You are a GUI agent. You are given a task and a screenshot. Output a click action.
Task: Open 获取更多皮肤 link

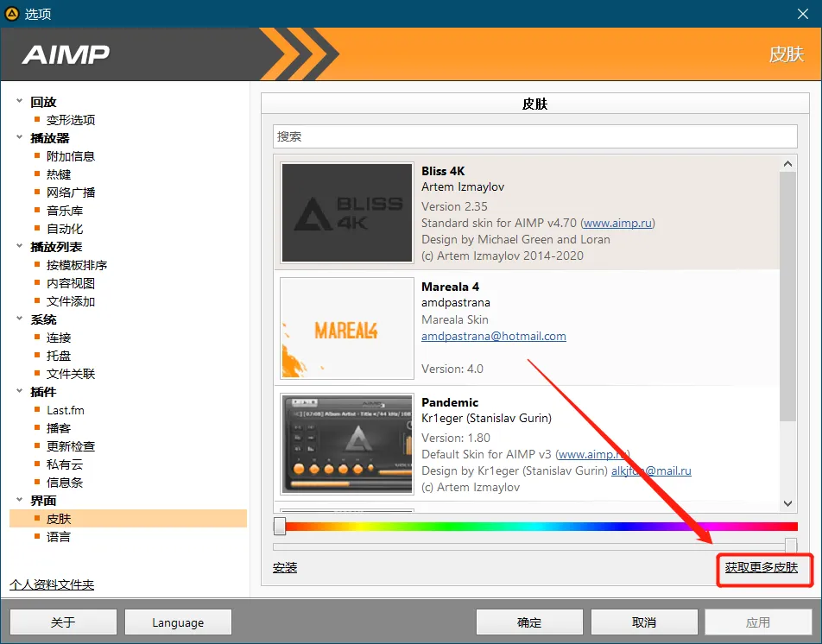[x=762, y=567]
